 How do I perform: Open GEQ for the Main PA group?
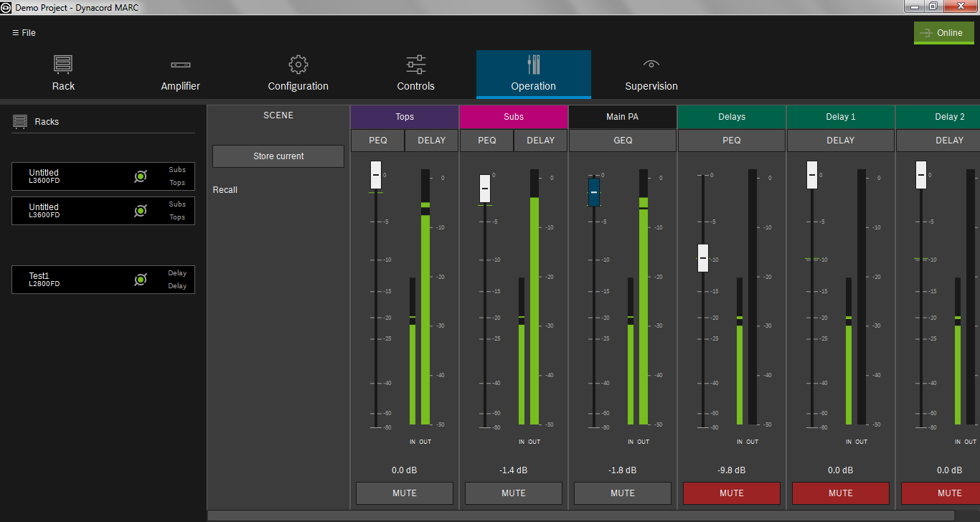point(623,141)
